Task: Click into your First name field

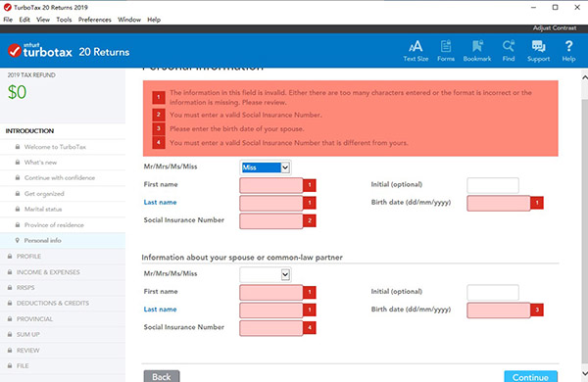Action: pos(271,185)
